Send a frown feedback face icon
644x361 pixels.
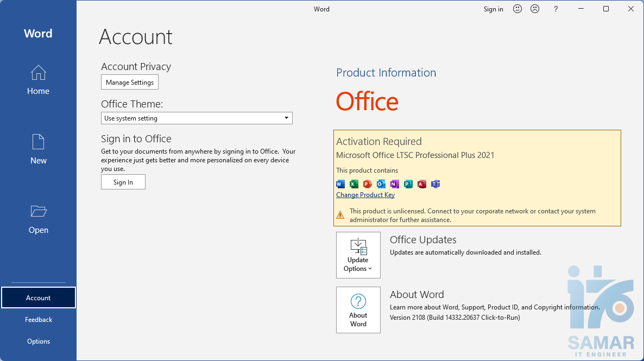pos(535,9)
